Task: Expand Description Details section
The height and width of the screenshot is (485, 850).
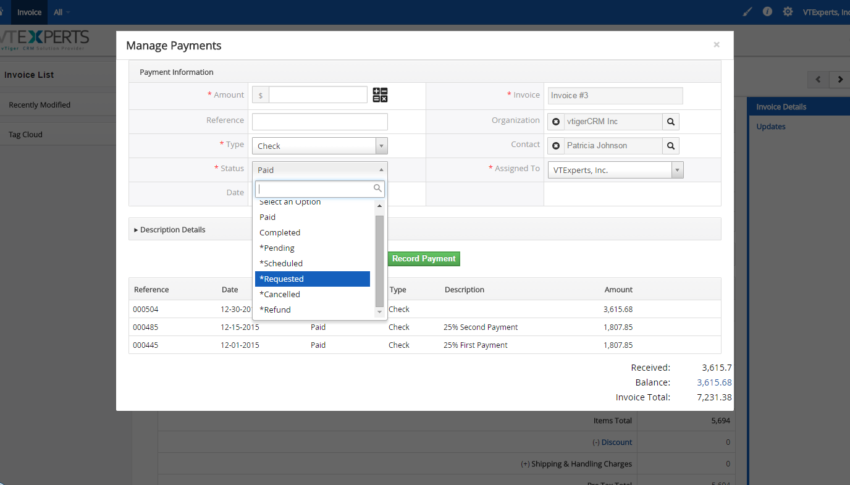Action: coord(170,230)
